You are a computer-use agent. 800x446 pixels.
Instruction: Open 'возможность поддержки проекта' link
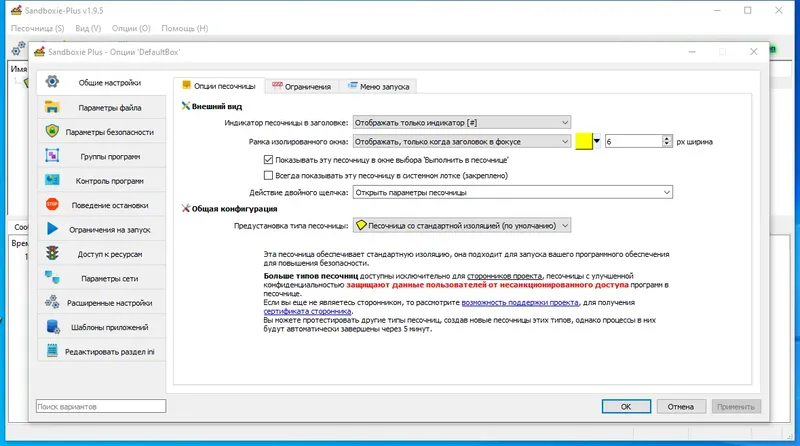[520, 302]
